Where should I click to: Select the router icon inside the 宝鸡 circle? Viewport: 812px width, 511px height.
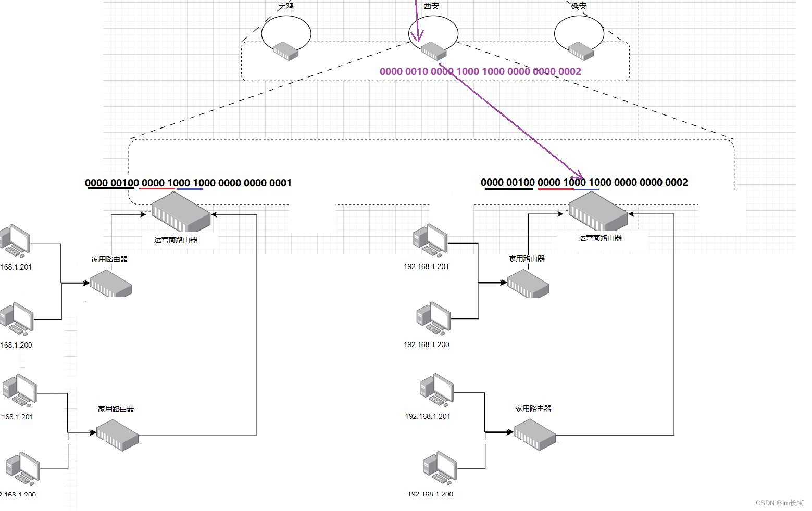point(286,51)
